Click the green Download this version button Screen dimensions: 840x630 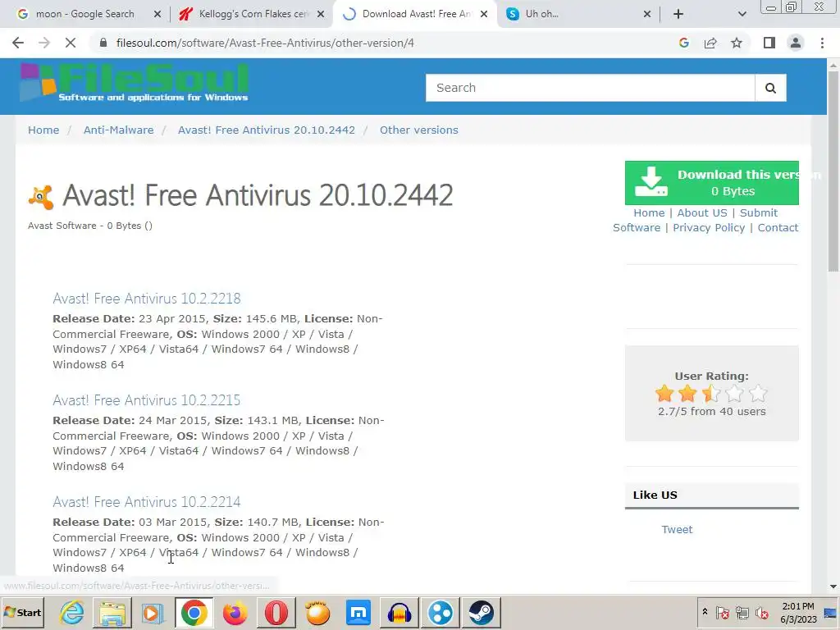[x=711, y=183]
